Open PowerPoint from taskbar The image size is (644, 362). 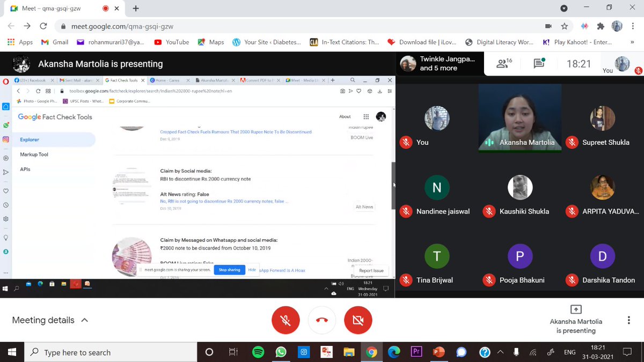tap(439, 352)
